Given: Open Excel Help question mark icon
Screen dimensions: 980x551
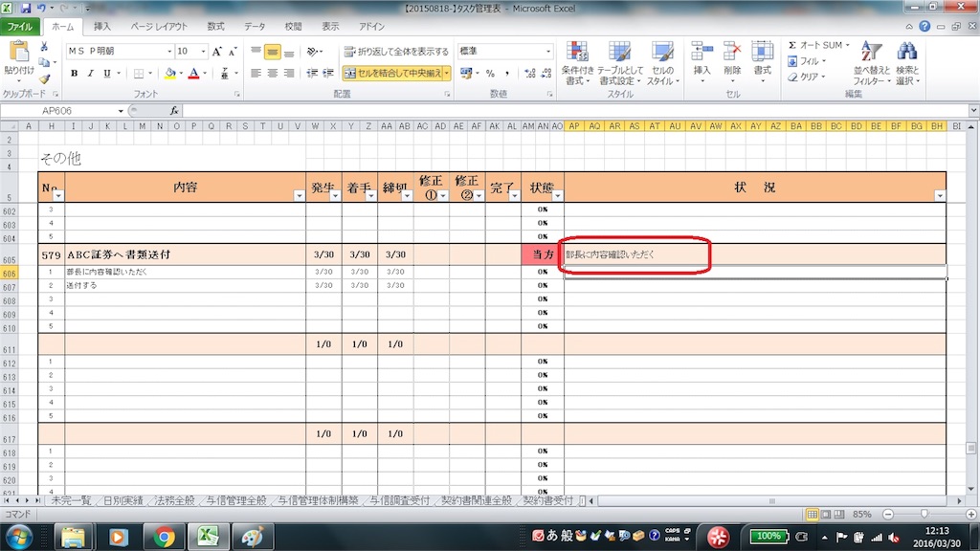Looking at the screenshot, I should [924, 26].
